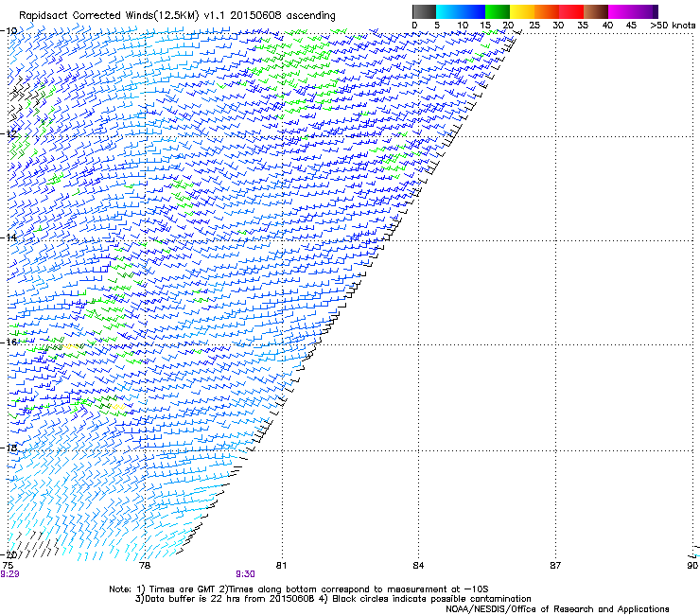Image resolution: width=700 pixels, height=615 pixels.
Task: Click the magenta 40-45 knots legend segment
Action: 621,11
